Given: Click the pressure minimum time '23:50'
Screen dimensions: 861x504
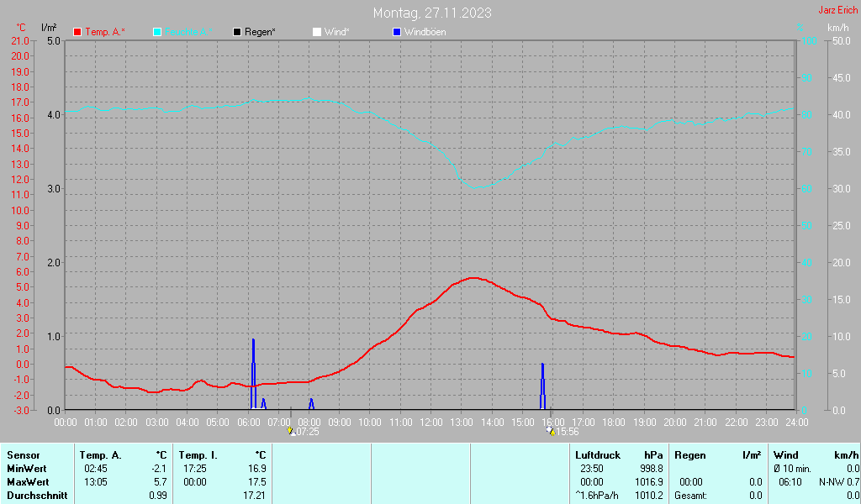Looking at the screenshot, I should 592,469.
